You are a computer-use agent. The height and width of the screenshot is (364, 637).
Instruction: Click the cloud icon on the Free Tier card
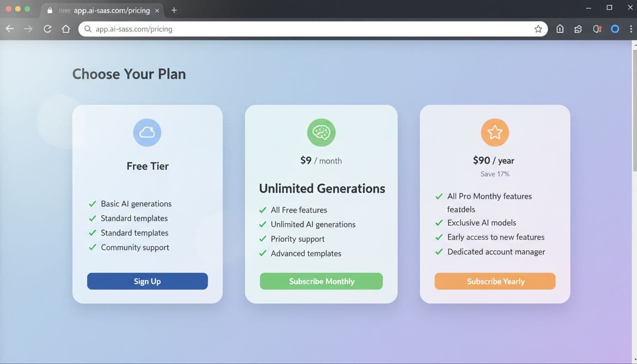[147, 132]
